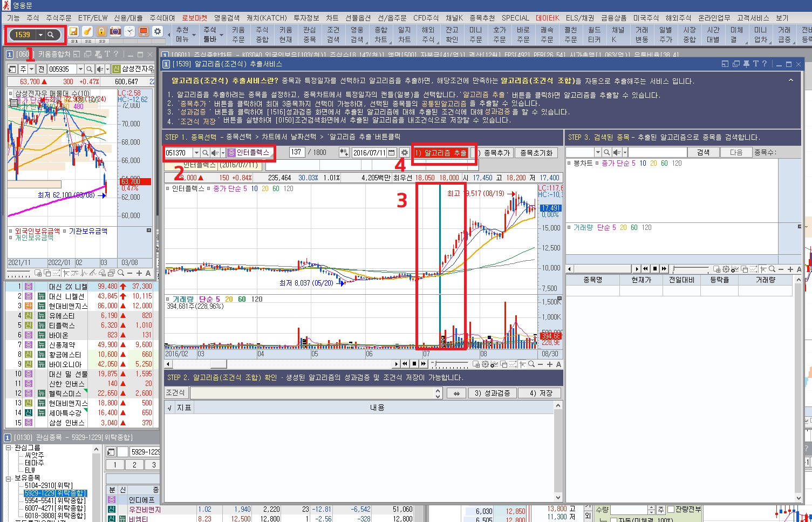
Task: Toggle the 잔량전부 checkbox
Action: click(x=671, y=510)
